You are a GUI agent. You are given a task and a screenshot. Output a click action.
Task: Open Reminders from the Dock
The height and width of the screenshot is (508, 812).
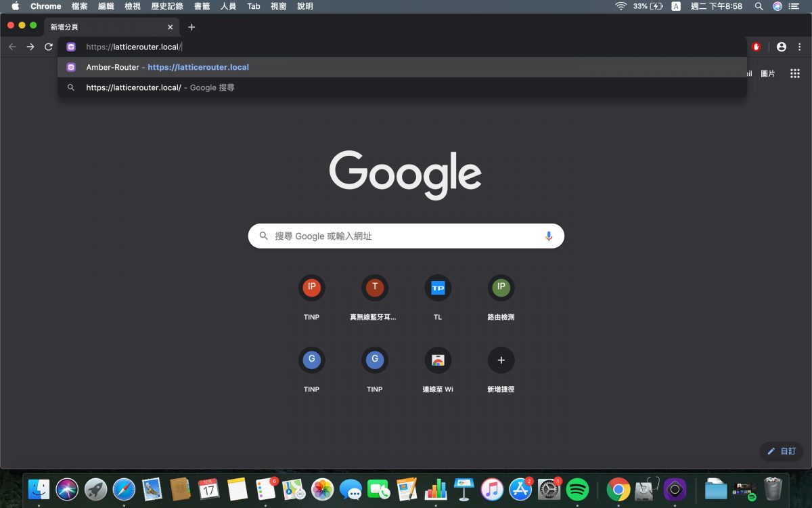tap(266, 489)
